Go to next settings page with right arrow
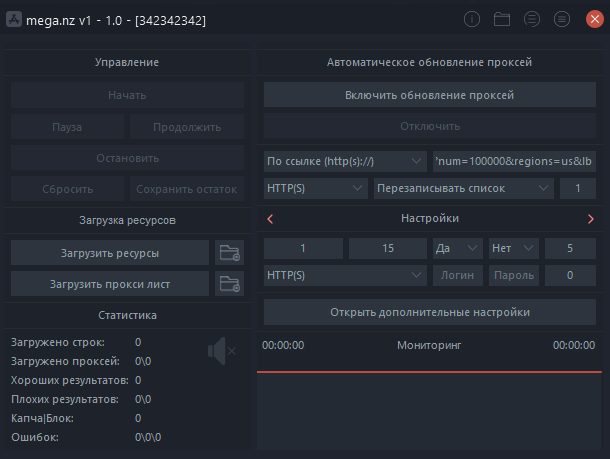The image size is (610, 459). 591,218
